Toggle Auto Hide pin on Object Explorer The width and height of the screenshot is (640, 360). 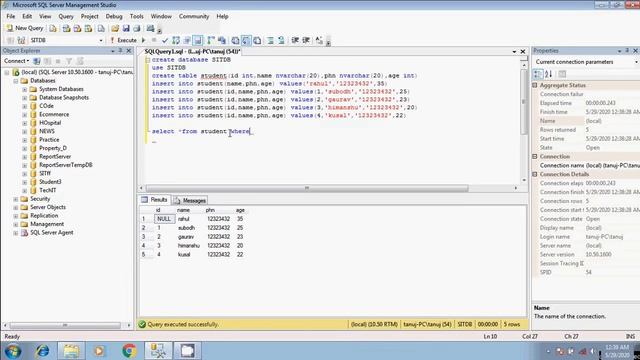coord(120,51)
